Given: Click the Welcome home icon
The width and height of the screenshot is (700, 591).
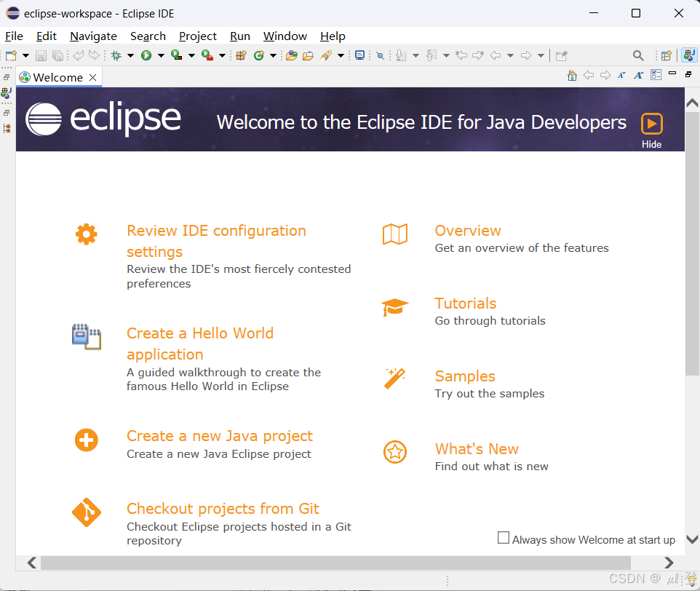Looking at the screenshot, I should point(572,75).
